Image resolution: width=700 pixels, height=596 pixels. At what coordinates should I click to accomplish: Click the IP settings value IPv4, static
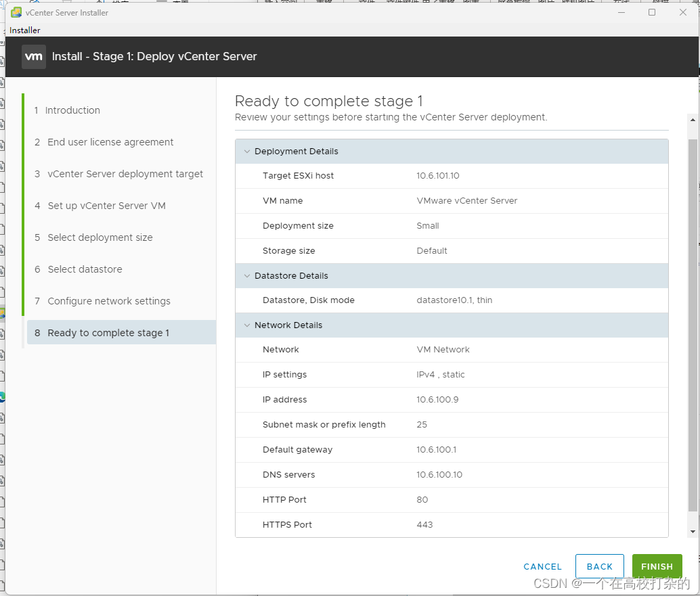(441, 375)
